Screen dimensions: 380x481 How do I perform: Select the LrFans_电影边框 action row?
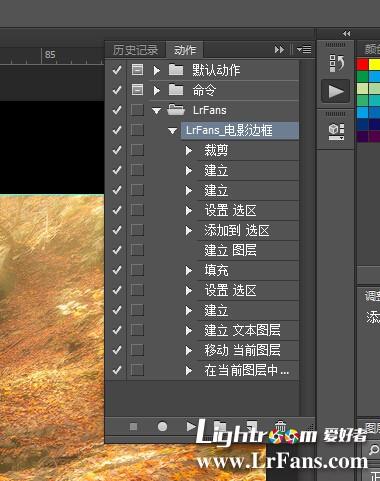tap(240, 130)
